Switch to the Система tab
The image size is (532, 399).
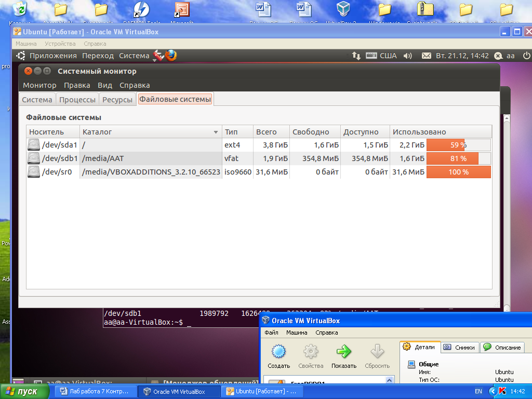click(x=37, y=100)
